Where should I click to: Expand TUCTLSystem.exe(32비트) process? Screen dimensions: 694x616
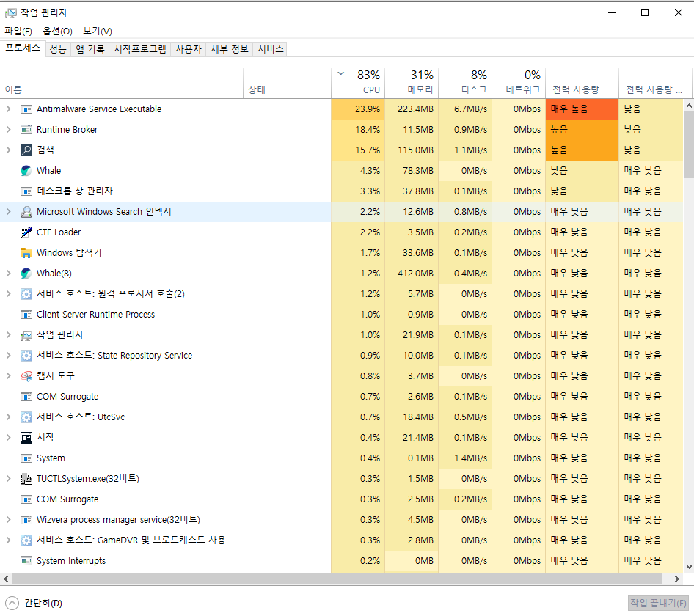[8, 479]
